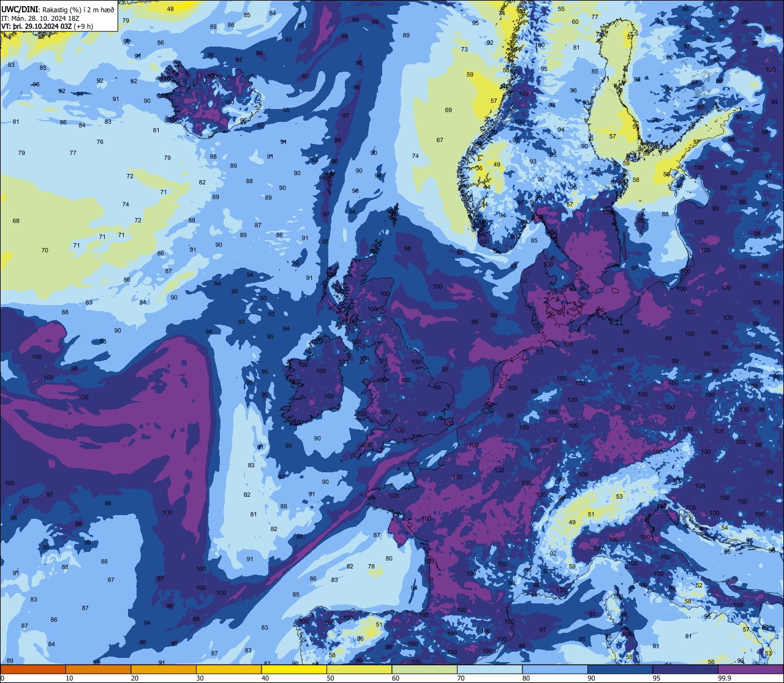Click the humidity value 78 on the map
Image resolution: width=784 pixels, height=683 pixels.
371,567
